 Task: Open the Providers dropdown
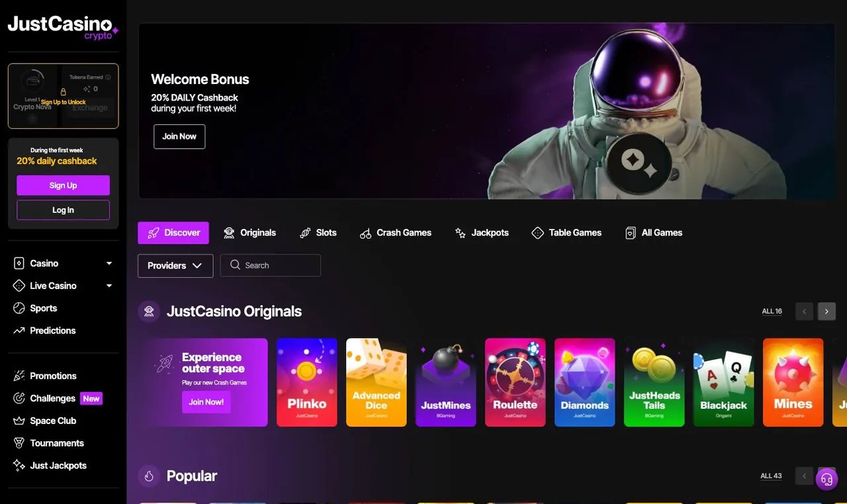175,265
